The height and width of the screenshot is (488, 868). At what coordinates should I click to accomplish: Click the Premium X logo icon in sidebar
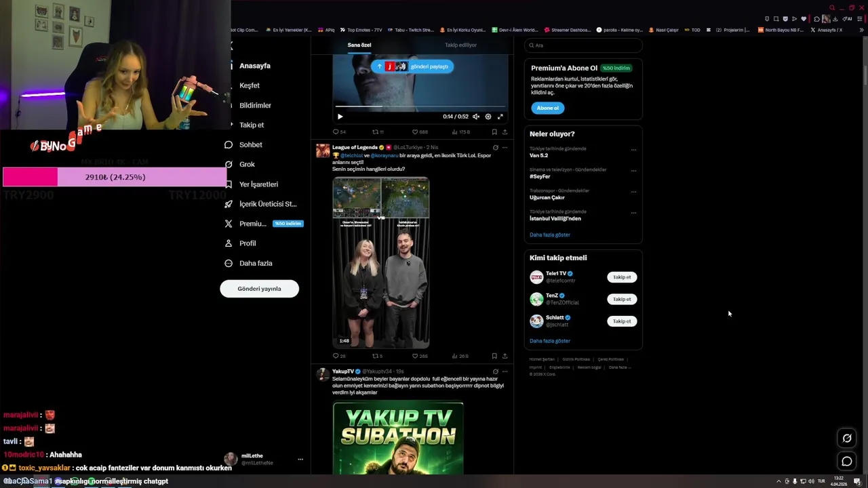click(229, 224)
